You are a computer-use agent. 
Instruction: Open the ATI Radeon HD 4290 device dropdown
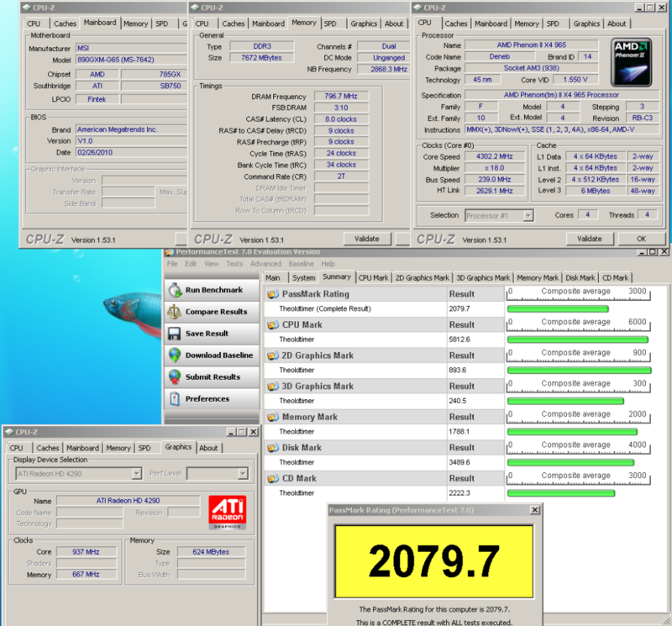135,474
